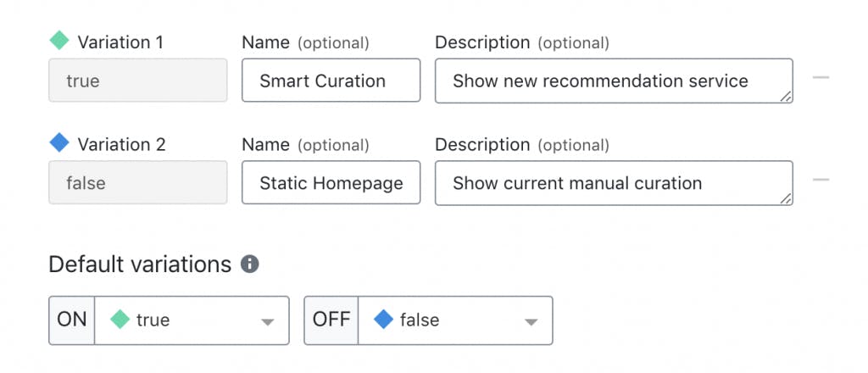868x373 pixels.
Task: Click resize handle of manual curation description
Action: pos(786,198)
